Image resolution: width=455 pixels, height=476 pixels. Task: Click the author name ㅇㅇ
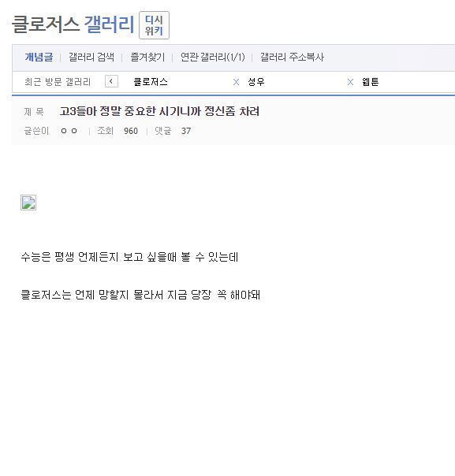(x=69, y=131)
